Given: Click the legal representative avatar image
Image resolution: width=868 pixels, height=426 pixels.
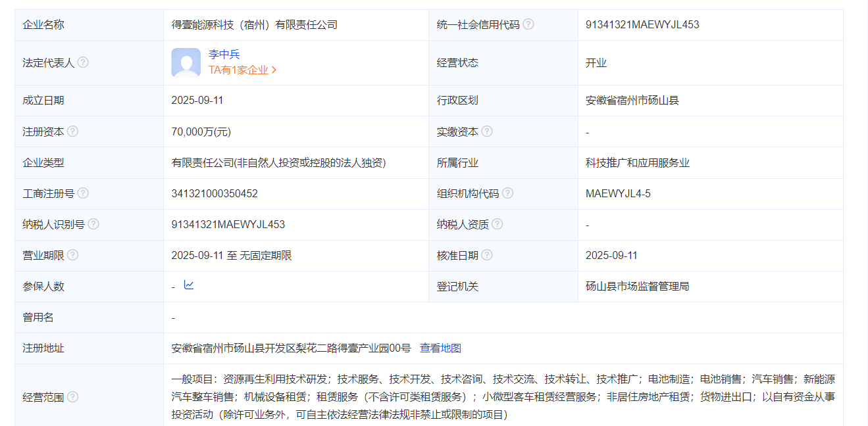Looking at the screenshot, I should click(187, 62).
